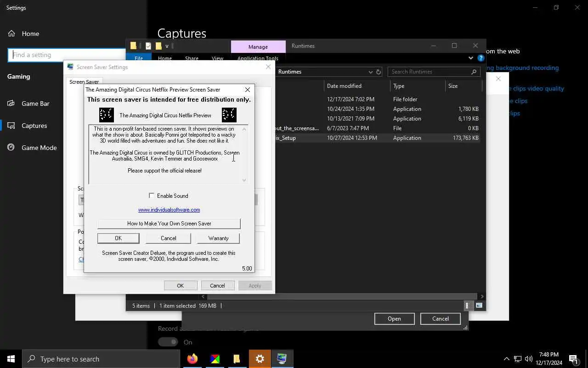
Task: Open Customize Quick Access Toolbar dropdown
Action: tap(167, 46)
